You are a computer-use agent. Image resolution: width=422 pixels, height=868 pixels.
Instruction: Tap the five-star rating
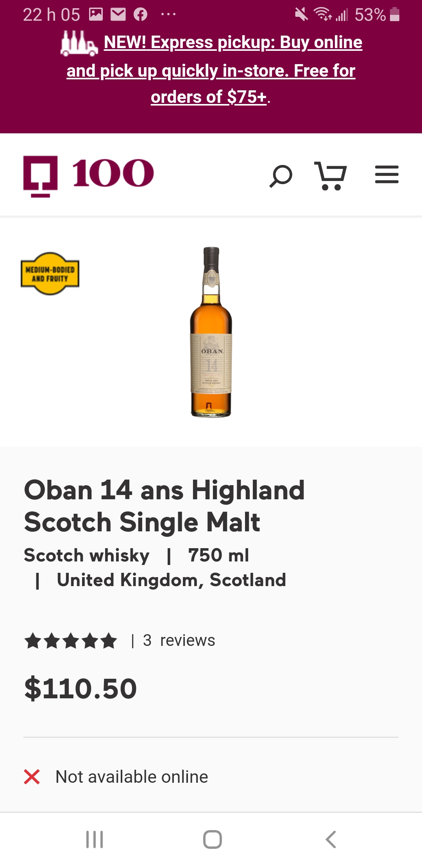(x=71, y=641)
